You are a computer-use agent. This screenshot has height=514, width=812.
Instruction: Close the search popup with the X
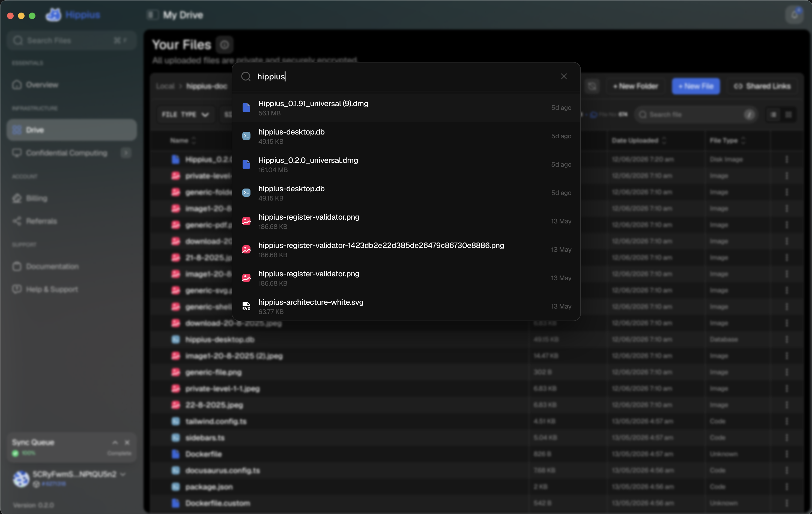(x=564, y=77)
